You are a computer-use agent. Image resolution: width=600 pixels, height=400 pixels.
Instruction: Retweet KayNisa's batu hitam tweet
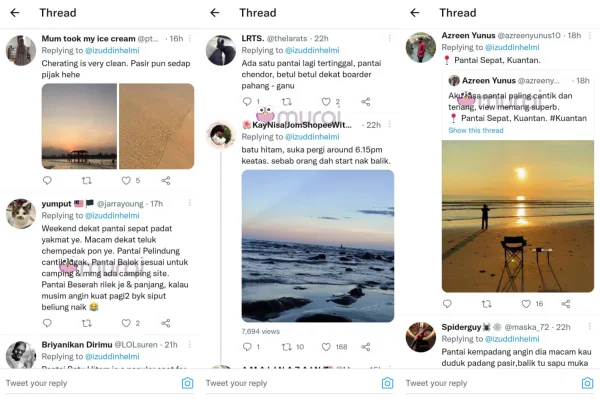coord(287,347)
